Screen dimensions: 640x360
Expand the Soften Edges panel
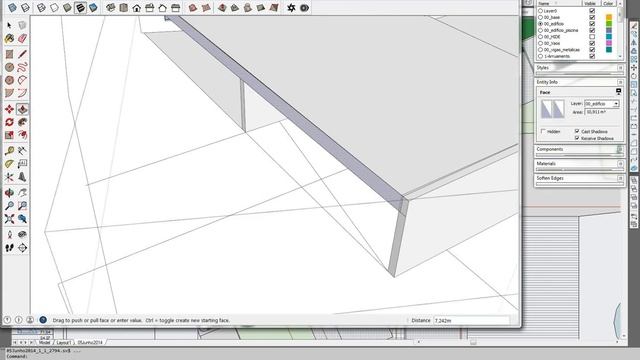click(x=620, y=178)
